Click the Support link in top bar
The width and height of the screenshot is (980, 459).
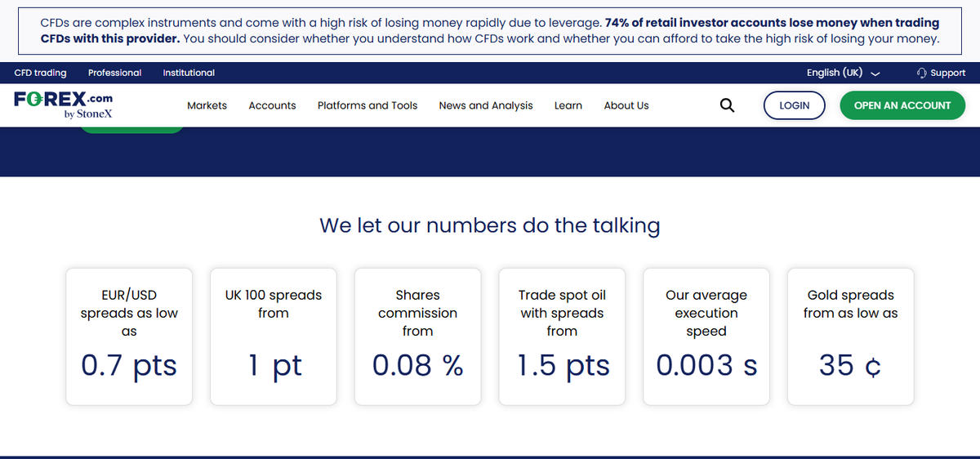[942, 73]
